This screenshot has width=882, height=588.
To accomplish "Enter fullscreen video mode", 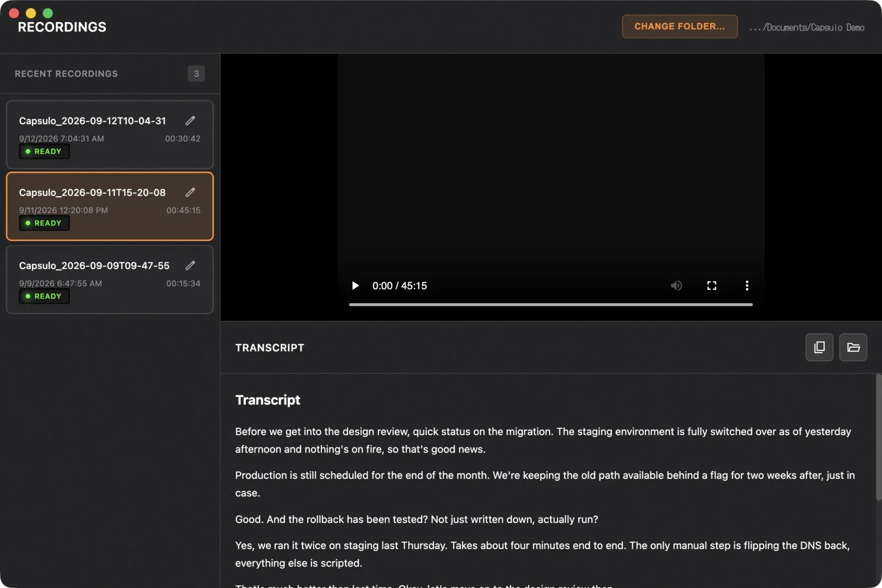I will tap(712, 285).
